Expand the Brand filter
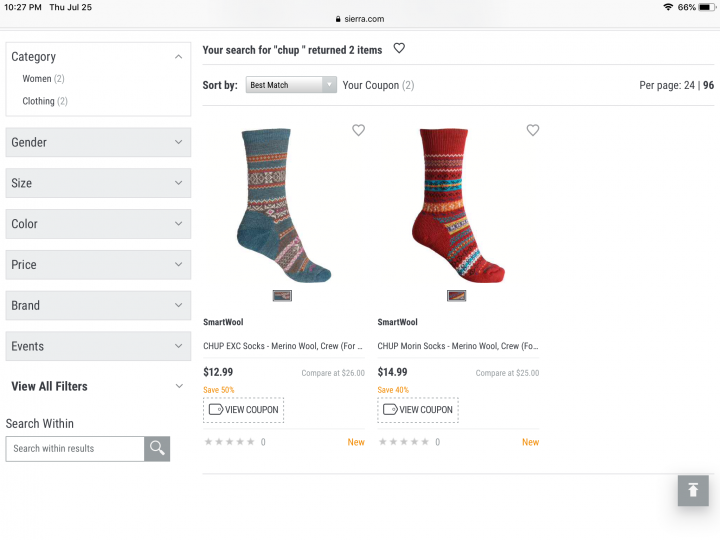The width and height of the screenshot is (720, 540). pos(98,305)
